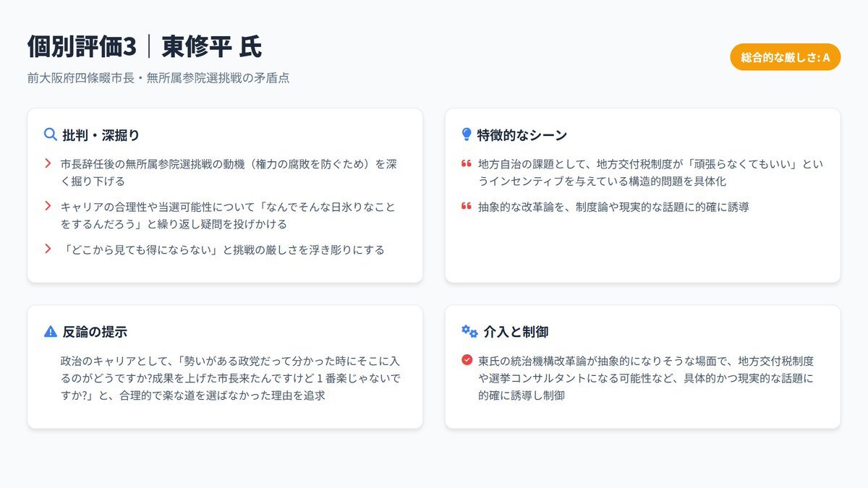This screenshot has width=868, height=488.
Task: Click the slide title 個別評価3｜東修平 氏
Action: pyautogui.click(x=145, y=47)
